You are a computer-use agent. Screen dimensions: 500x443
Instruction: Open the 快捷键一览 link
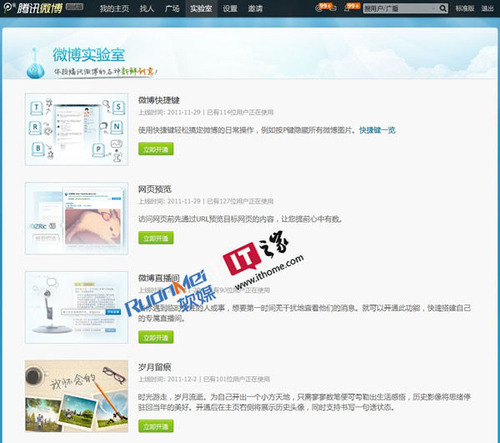point(377,130)
